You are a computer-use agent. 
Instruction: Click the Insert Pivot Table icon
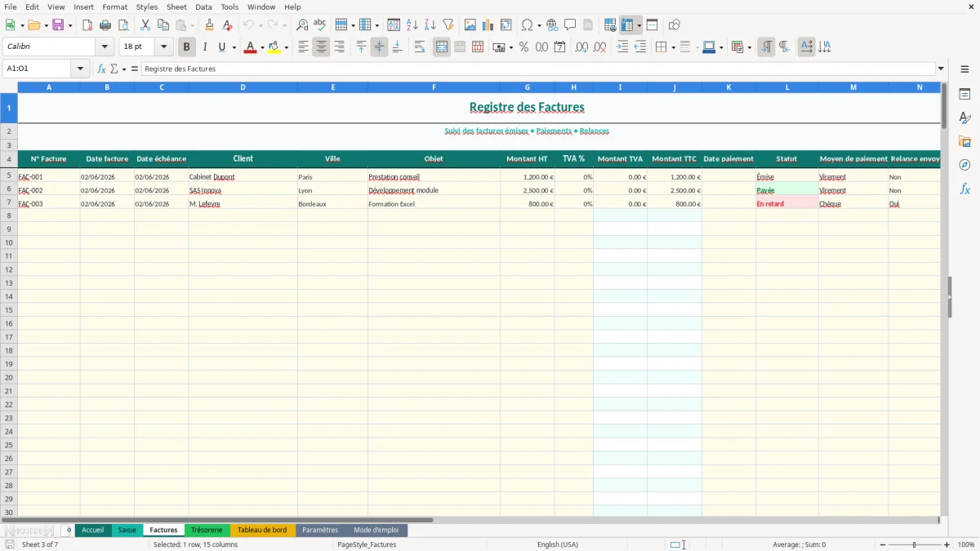[506, 25]
